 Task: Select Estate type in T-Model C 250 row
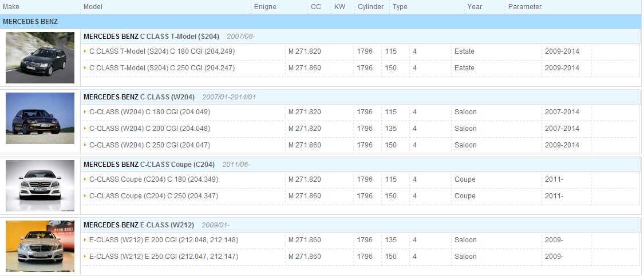click(x=464, y=67)
